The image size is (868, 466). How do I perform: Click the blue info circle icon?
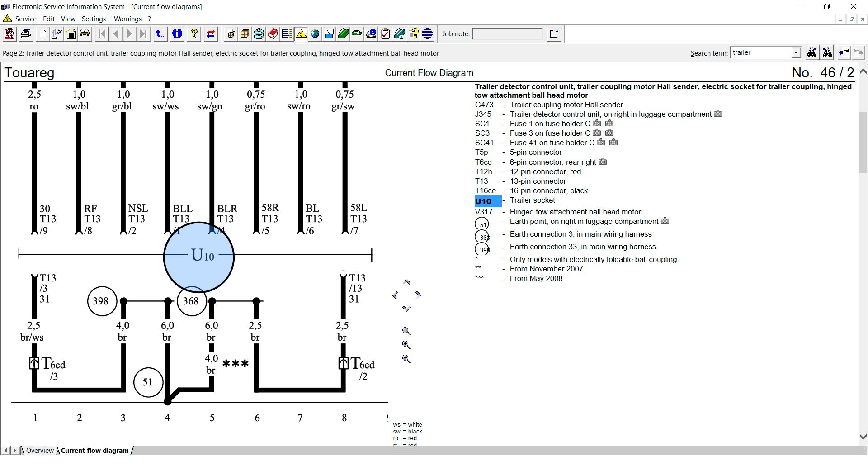click(x=177, y=34)
